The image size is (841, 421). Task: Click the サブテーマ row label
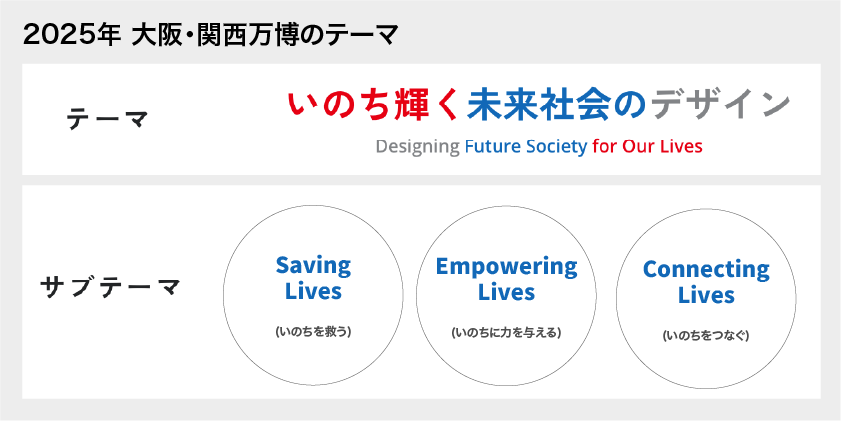[110, 288]
